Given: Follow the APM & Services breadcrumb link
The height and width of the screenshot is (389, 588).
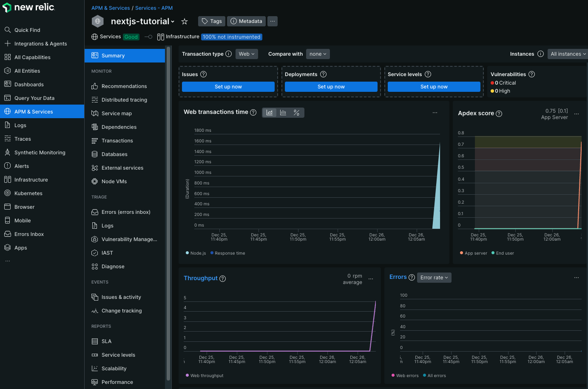Looking at the screenshot, I should tap(111, 8).
